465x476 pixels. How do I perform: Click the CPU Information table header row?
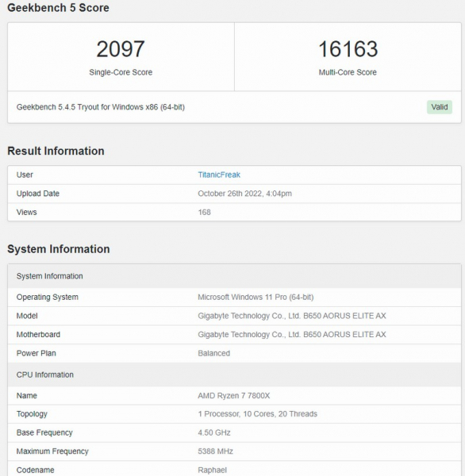[x=234, y=374]
